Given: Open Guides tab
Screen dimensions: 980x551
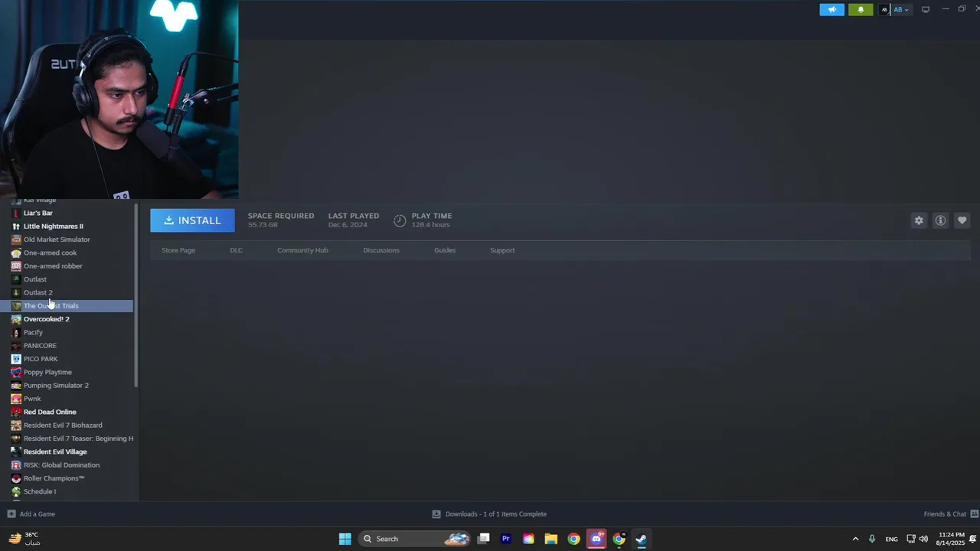Looking at the screenshot, I should point(445,250).
